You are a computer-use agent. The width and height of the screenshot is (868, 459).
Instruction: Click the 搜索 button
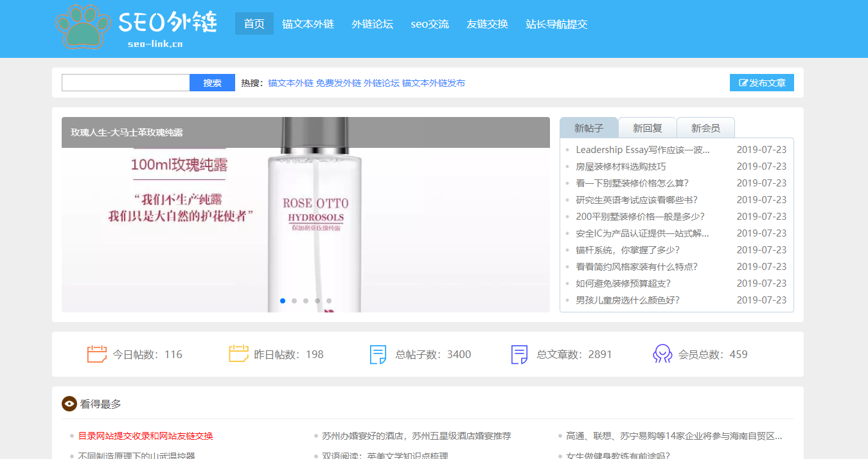click(x=213, y=83)
